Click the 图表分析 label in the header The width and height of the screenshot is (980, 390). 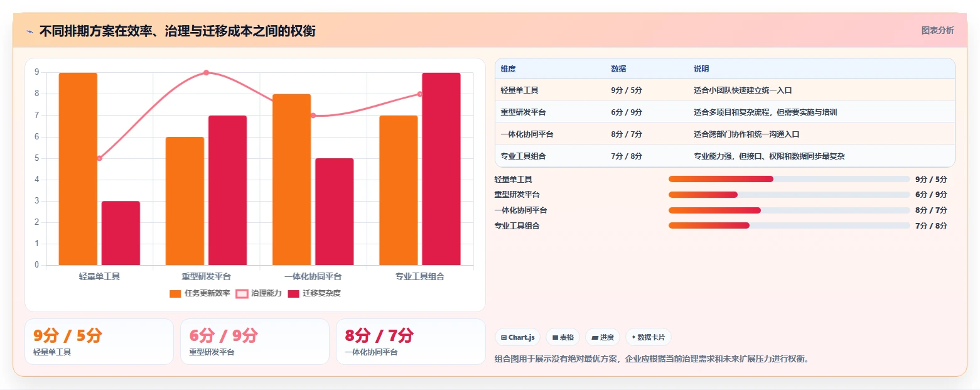[937, 31]
